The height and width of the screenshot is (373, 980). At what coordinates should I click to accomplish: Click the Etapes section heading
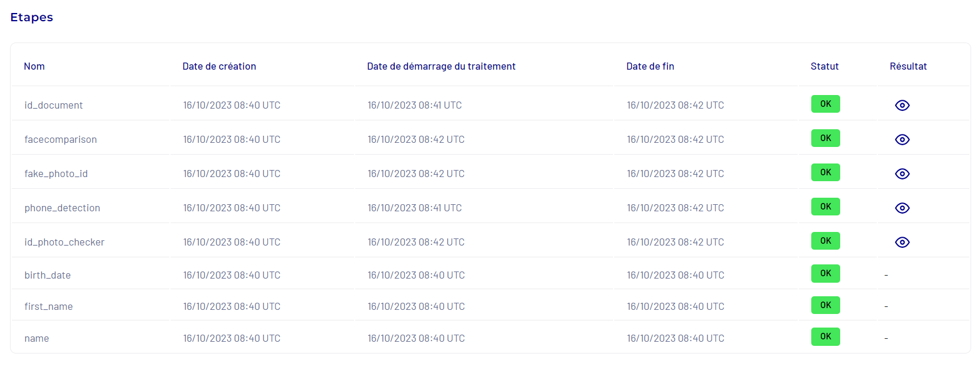[32, 17]
